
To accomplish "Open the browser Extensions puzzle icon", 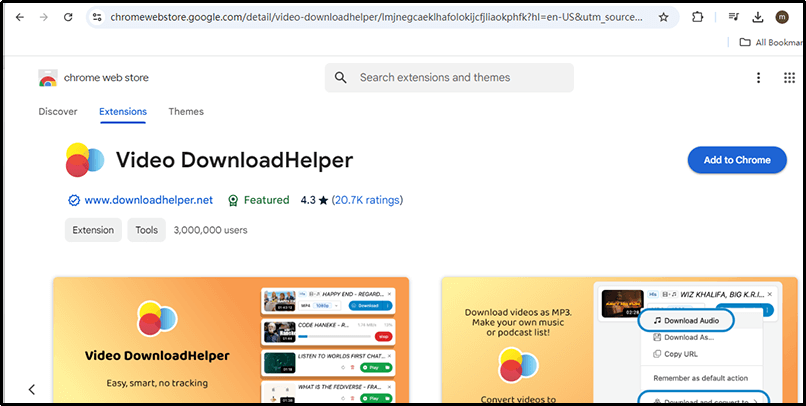I will pos(698,18).
